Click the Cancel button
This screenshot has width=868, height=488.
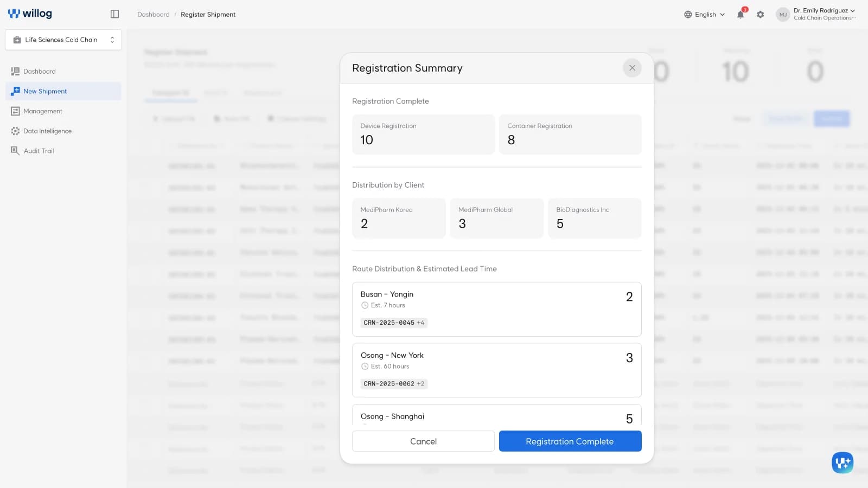coord(423,441)
